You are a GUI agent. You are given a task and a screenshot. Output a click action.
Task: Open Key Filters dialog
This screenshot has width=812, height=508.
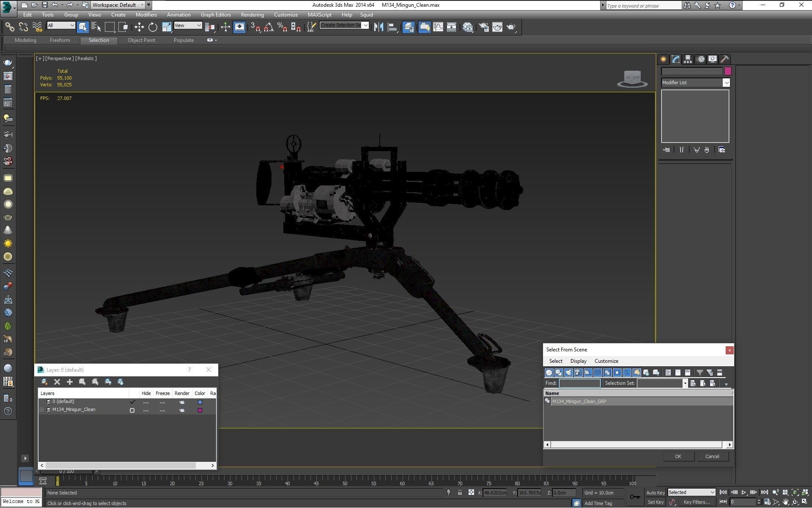697,502
